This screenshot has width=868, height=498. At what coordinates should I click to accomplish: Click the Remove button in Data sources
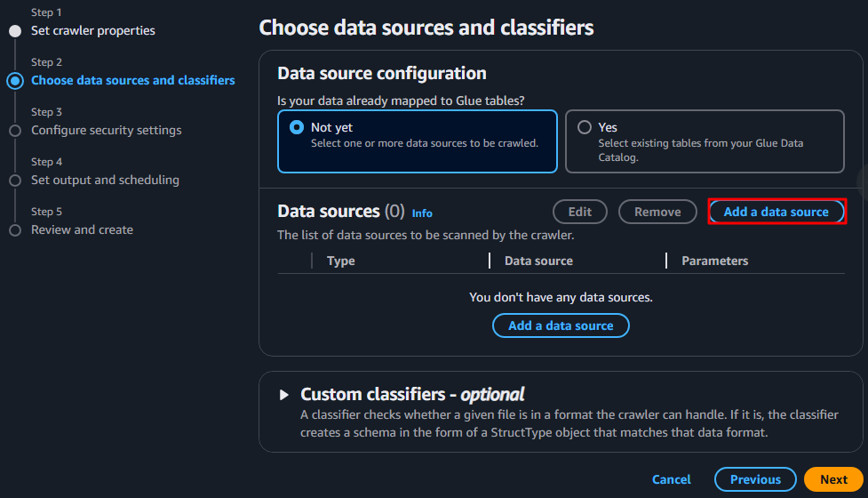tap(657, 212)
